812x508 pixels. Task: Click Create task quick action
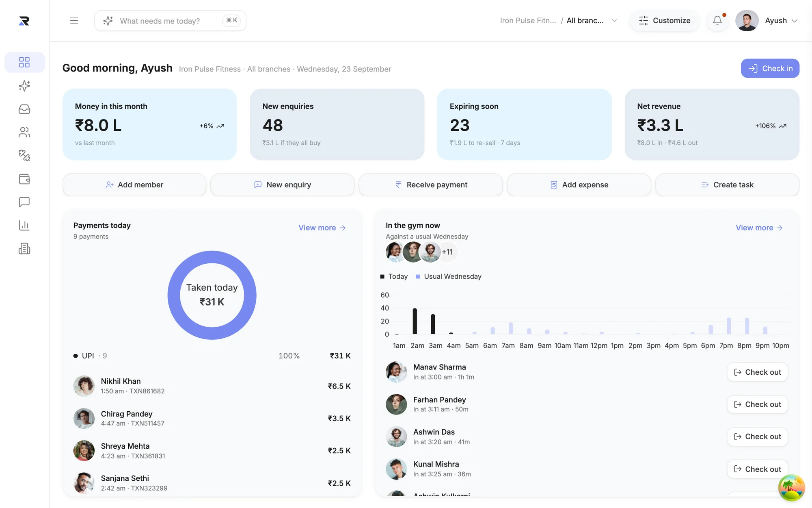pyautogui.click(x=727, y=185)
